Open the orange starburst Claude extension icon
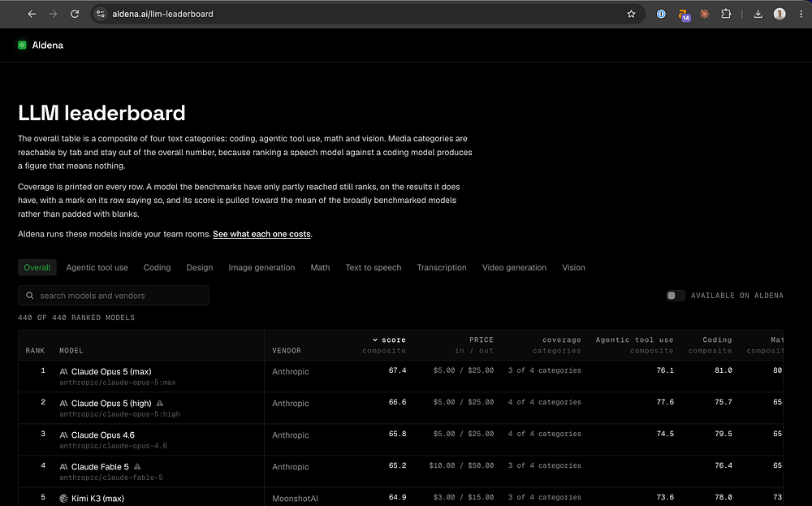 [x=704, y=14]
